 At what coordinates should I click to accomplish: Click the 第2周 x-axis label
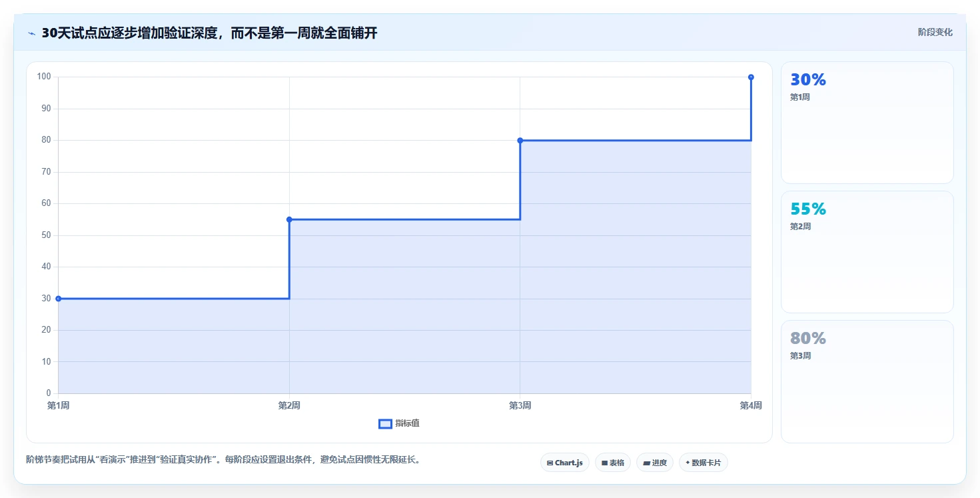coord(289,405)
